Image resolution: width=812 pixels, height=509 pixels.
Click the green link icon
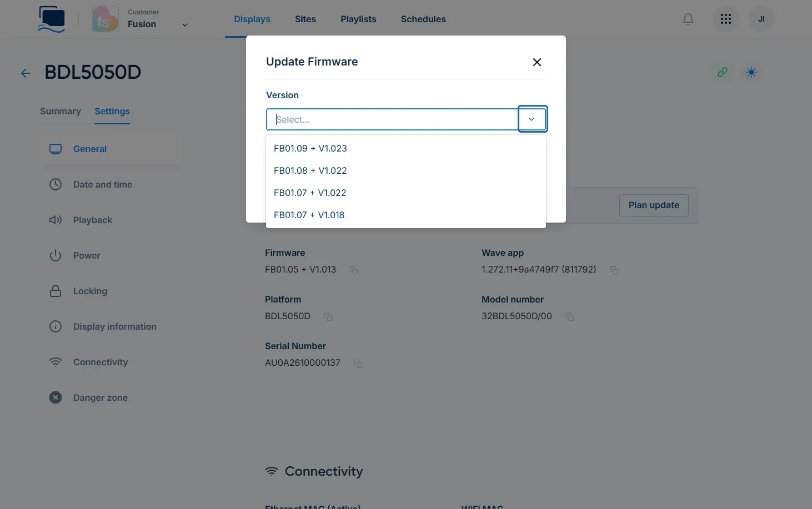point(722,72)
